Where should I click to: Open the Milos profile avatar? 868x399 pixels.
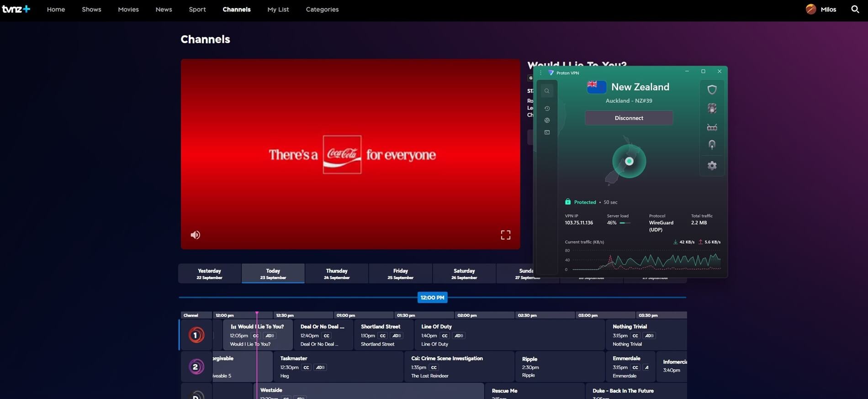pos(811,9)
